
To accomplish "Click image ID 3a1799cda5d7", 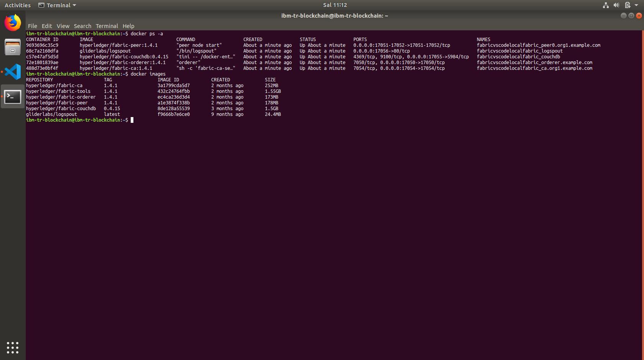I will pyautogui.click(x=174, y=86).
